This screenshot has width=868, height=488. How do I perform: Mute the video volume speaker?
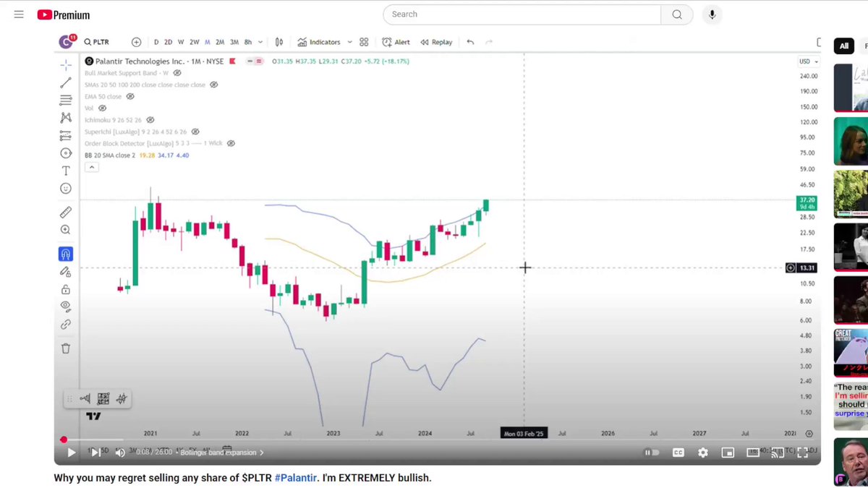(x=120, y=453)
